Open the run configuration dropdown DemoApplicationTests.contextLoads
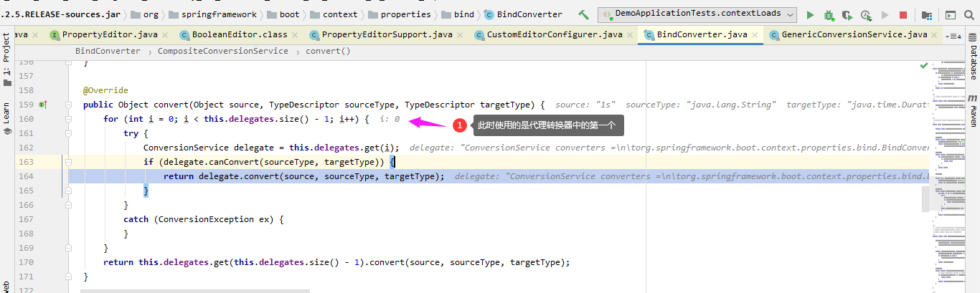This screenshot has height=293, width=980. coord(697,14)
